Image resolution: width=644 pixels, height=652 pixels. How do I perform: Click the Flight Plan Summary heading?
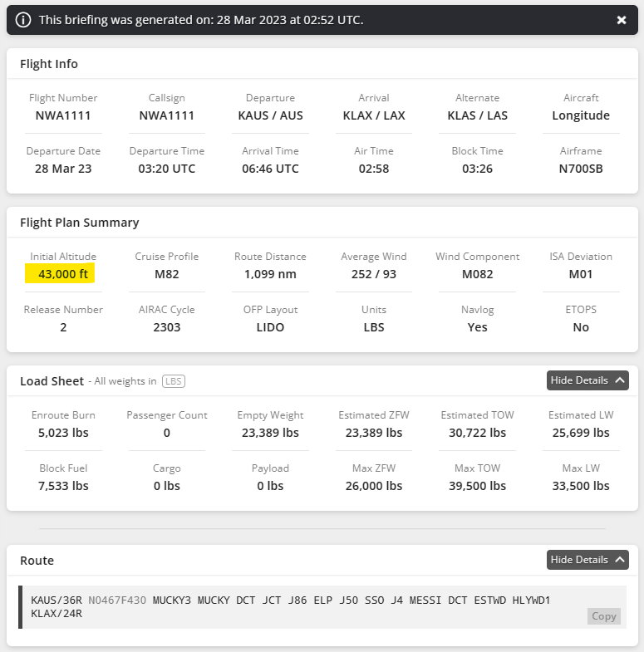(80, 223)
